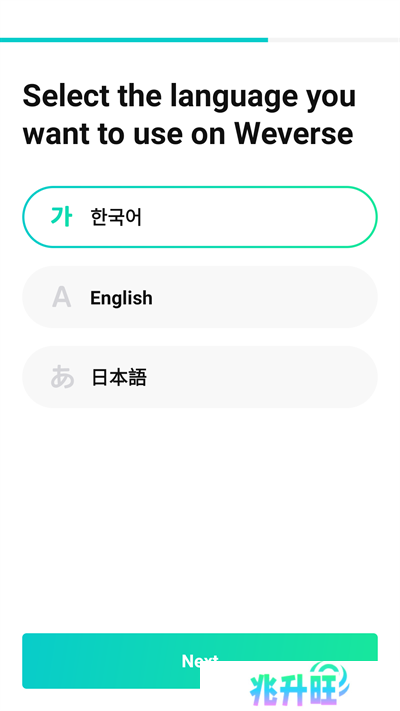
Task: Click the bold English text label
Action: tap(121, 298)
